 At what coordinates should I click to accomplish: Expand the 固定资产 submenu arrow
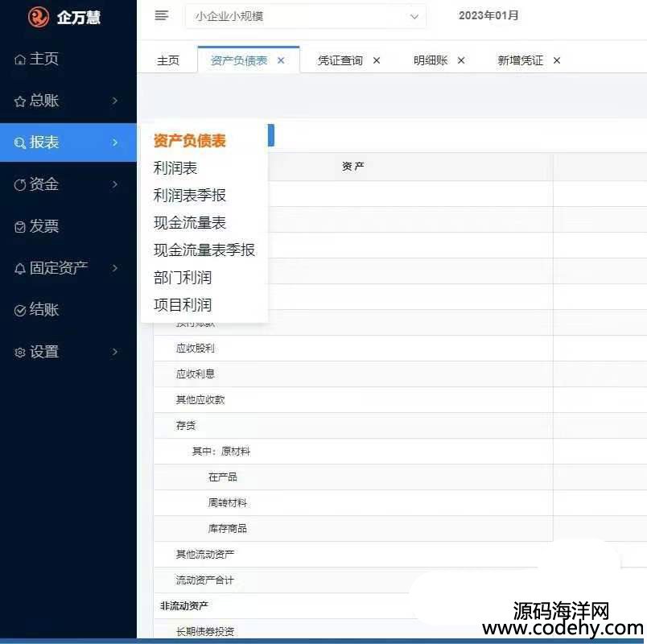(115, 268)
